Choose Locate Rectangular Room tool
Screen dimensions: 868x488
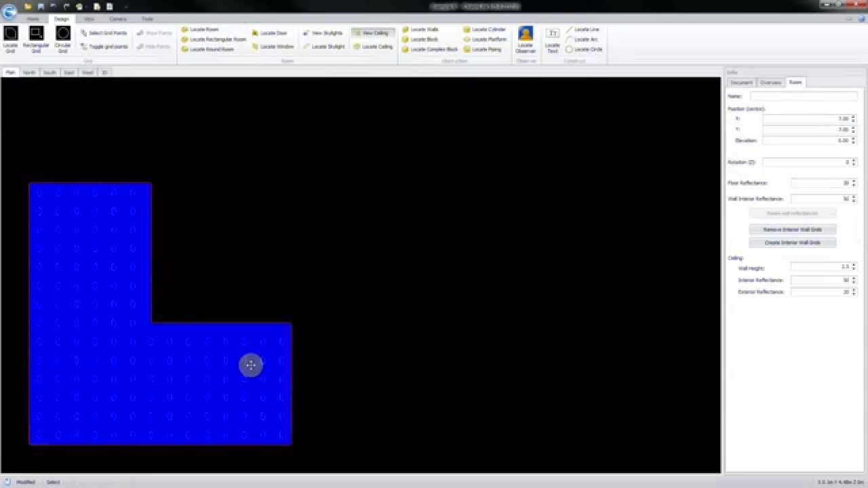click(214, 39)
